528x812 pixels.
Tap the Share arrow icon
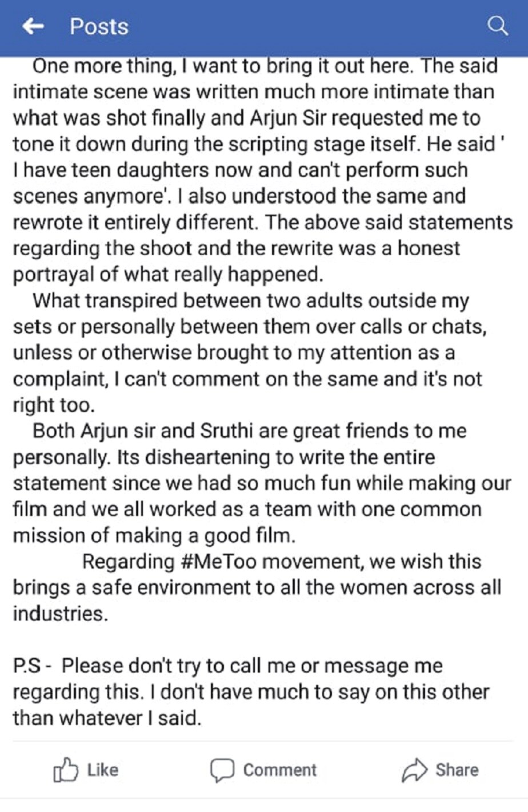click(414, 770)
